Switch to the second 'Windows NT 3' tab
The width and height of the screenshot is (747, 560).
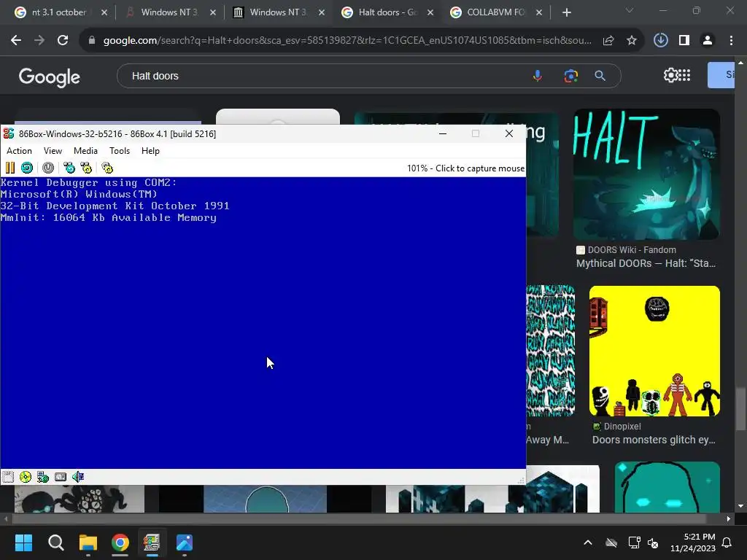[169, 12]
